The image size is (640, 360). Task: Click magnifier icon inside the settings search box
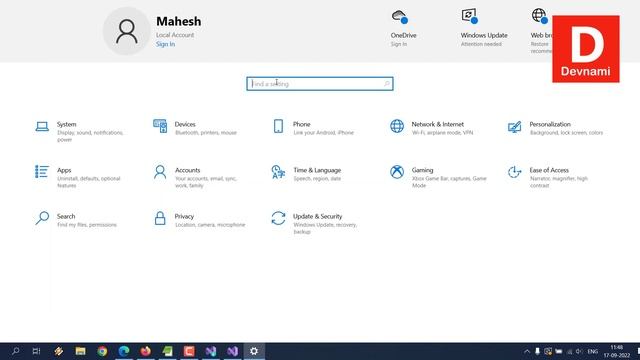pos(386,84)
